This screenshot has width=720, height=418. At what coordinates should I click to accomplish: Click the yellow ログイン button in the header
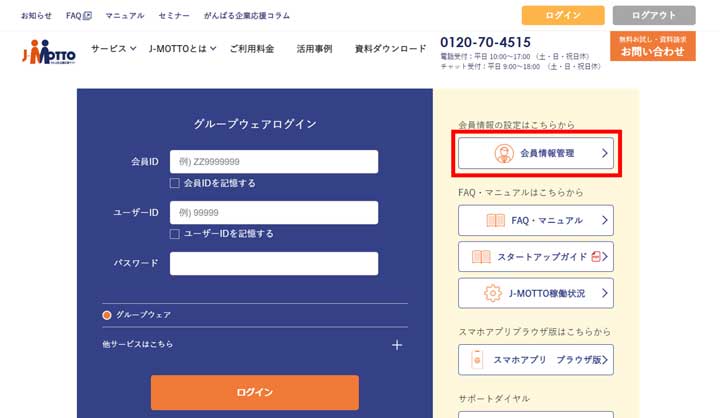pos(563,15)
